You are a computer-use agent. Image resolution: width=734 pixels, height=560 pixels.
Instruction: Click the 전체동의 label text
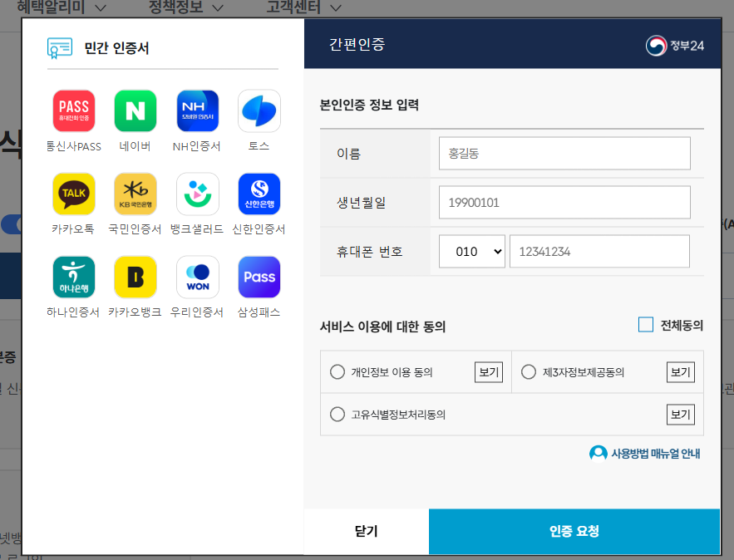click(682, 325)
